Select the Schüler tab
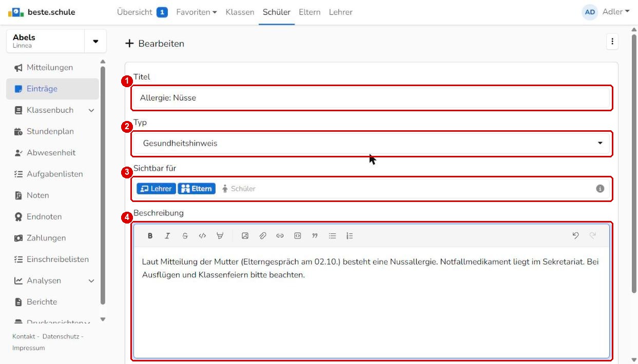Image resolution: width=638 pixels, height=364 pixels. pos(276,12)
